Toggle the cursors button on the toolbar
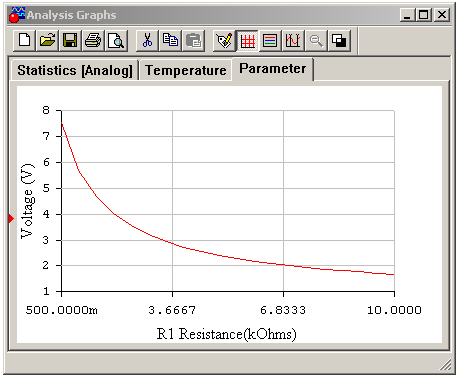 coord(293,41)
